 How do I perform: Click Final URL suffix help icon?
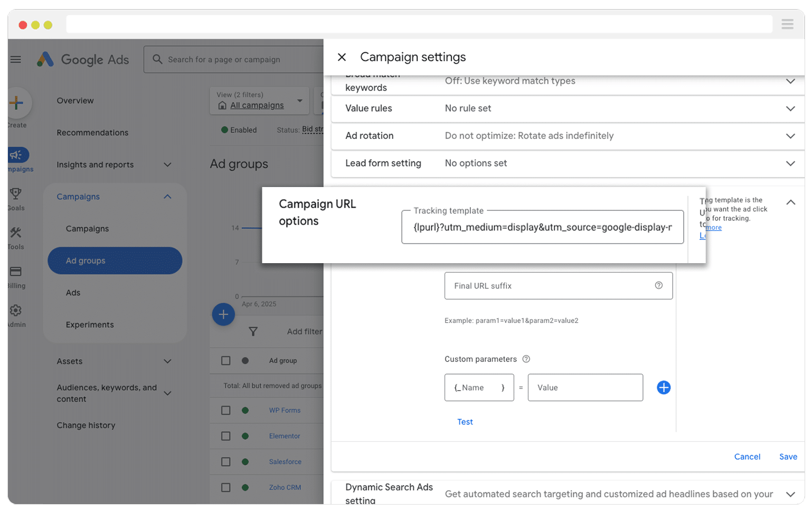click(x=658, y=285)
